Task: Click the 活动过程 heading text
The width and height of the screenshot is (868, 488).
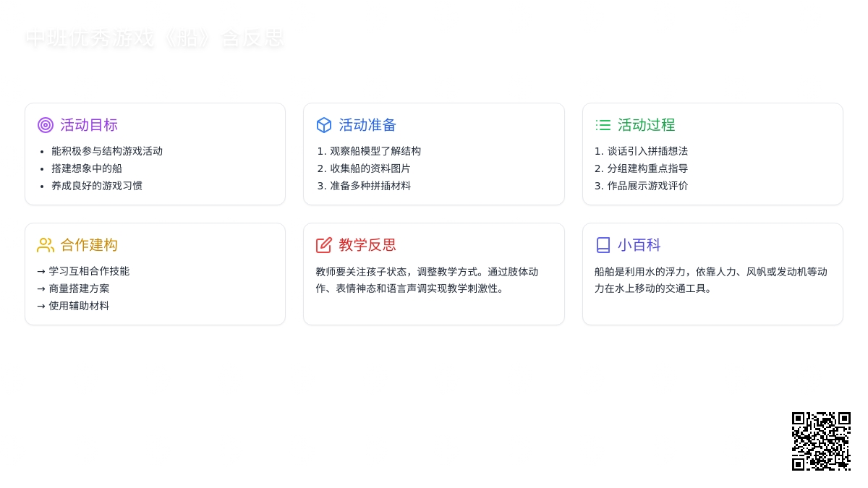Action: [x=646, y=125]
